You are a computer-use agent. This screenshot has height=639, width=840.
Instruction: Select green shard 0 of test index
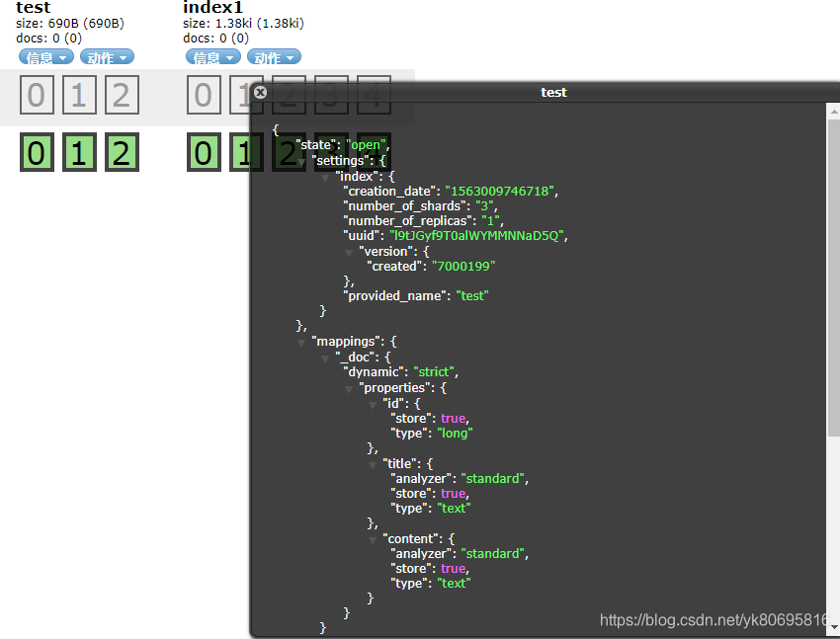pyautogui.click(x=37, y=152)
